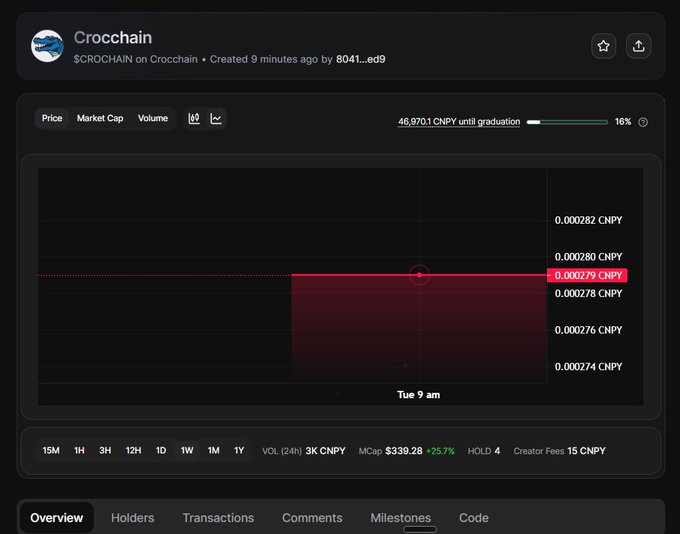Screen dimensions: 680x534
Task: Set timeframe to 12H
Action: (134, 451)
